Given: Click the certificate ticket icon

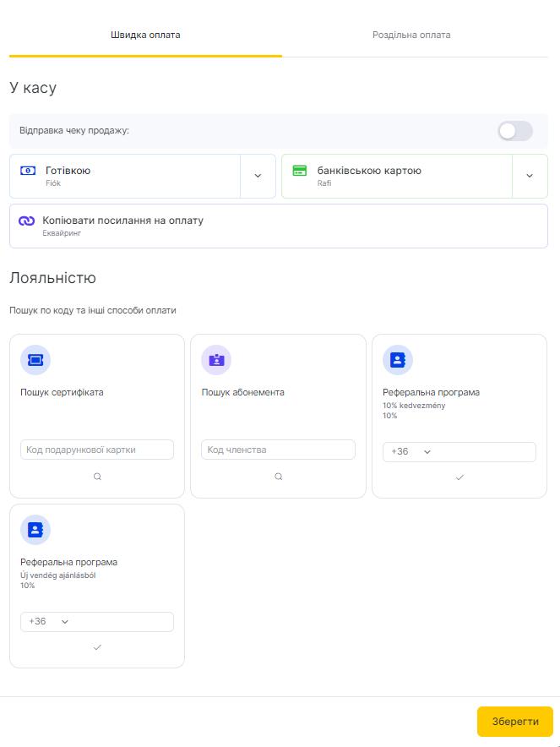Looking at the screenshot, I should click(35, 360).
